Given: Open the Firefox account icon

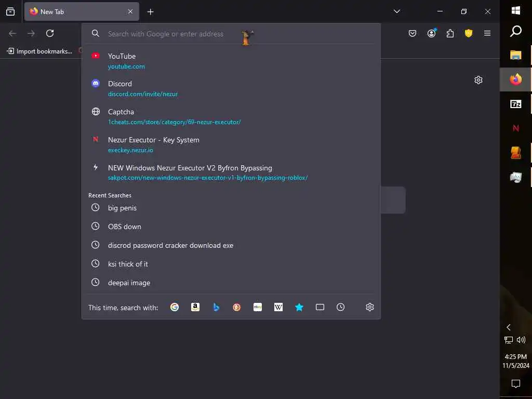Looking at the screenshot, I should coord(432,33).
